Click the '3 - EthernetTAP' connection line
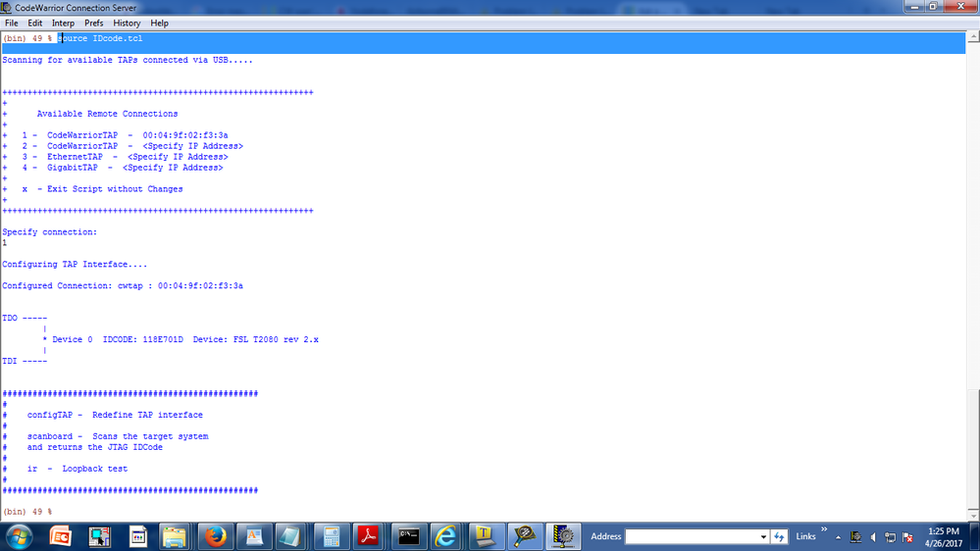The height and width of the screenshot is (551, 980). point(125,157)
